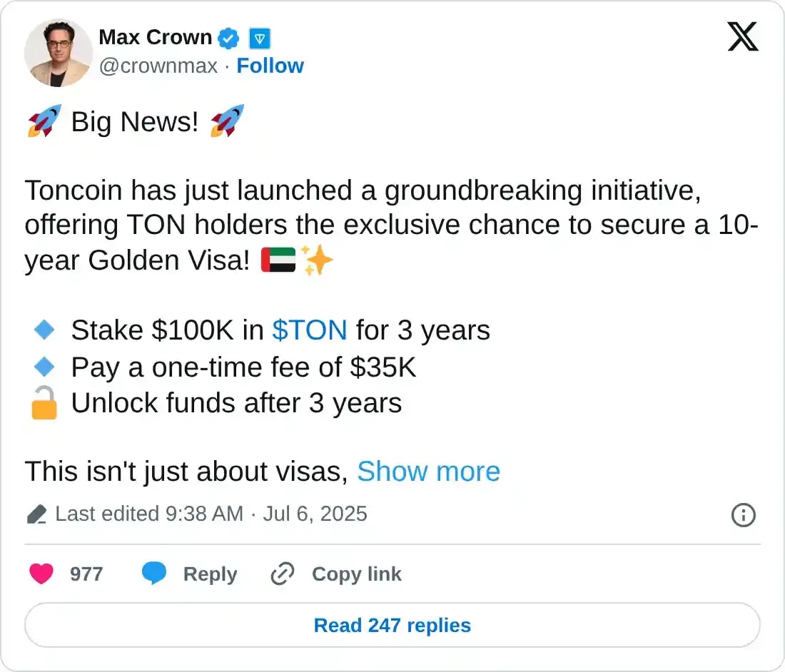The width and height of the screenshot is (785, 672).
Task: Click the Read 247 replies button
Action: pyautogui.click(x=392, y=625)
